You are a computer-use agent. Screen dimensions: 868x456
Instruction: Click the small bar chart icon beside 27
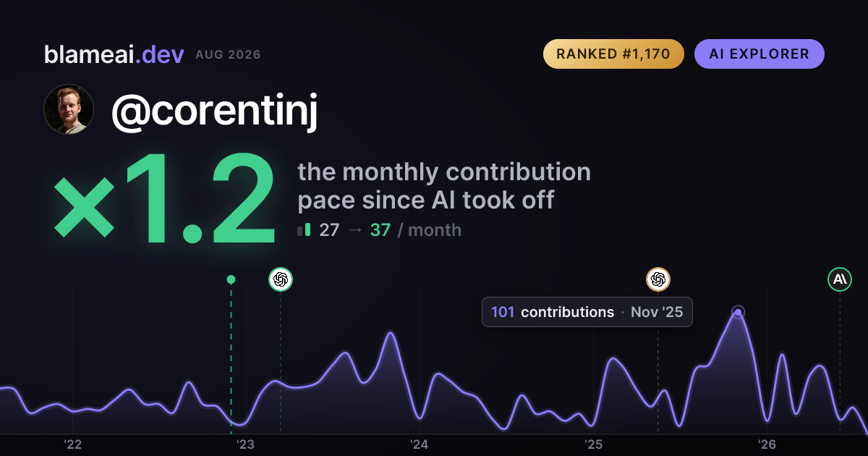pyautogui.click(x=304, y=230)
